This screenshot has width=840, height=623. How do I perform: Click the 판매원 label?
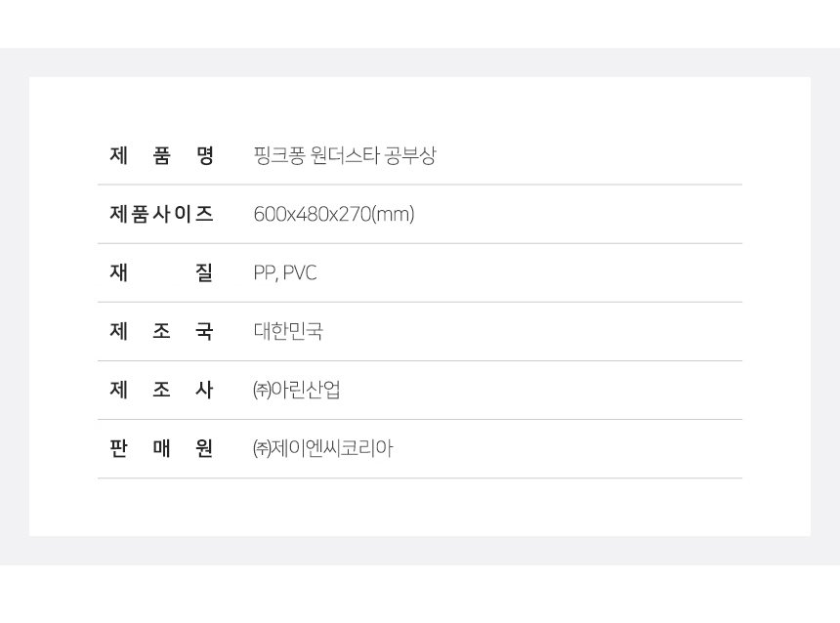[161, 448]
